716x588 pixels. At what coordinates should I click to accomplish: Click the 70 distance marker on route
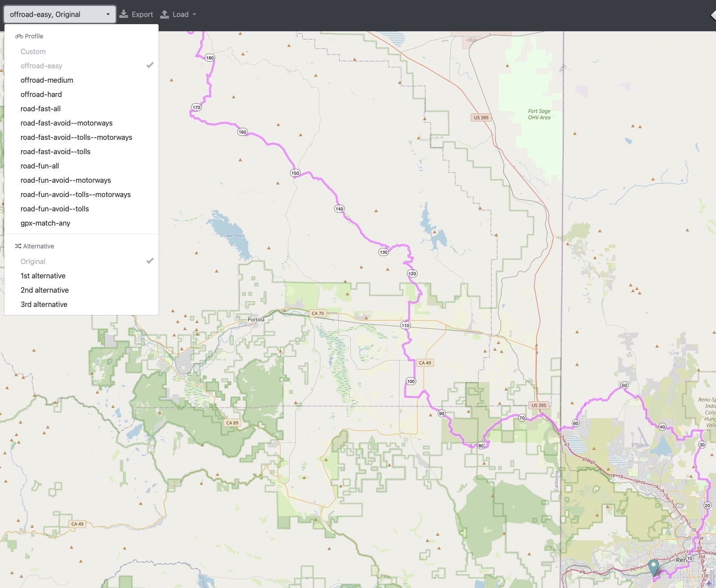click(522, 418)
